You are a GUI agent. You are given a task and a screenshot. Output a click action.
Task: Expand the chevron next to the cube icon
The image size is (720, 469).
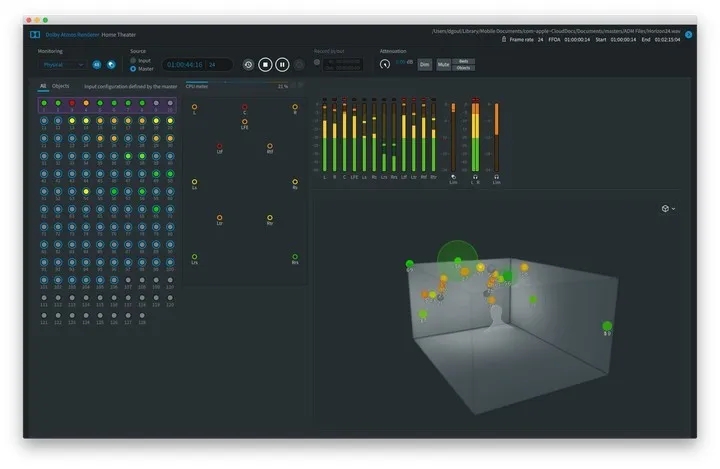[x=675, y=208]
